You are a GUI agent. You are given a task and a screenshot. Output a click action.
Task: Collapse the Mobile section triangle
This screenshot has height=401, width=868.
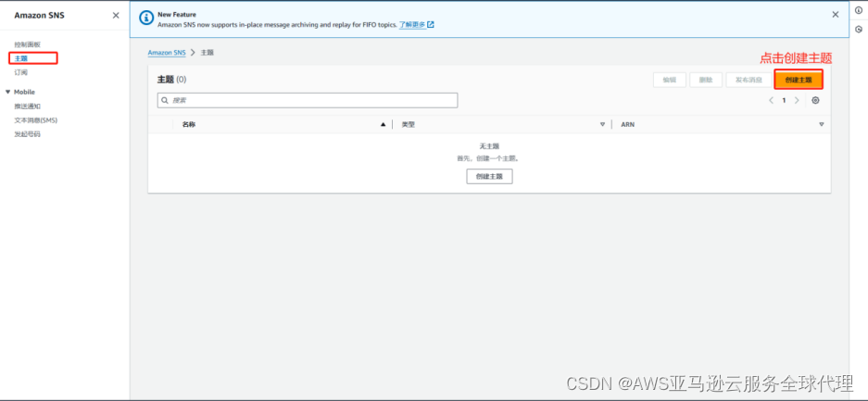coord(7,92)
